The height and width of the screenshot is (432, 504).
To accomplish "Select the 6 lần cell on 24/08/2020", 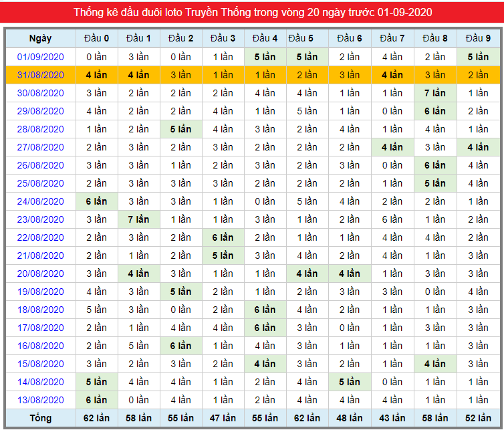I will pos(97,201).
